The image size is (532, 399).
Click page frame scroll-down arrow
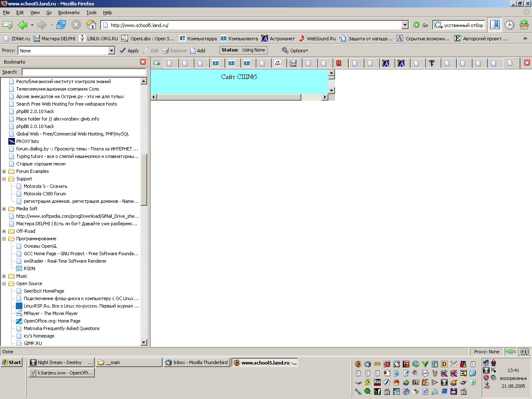coord(331,90)
